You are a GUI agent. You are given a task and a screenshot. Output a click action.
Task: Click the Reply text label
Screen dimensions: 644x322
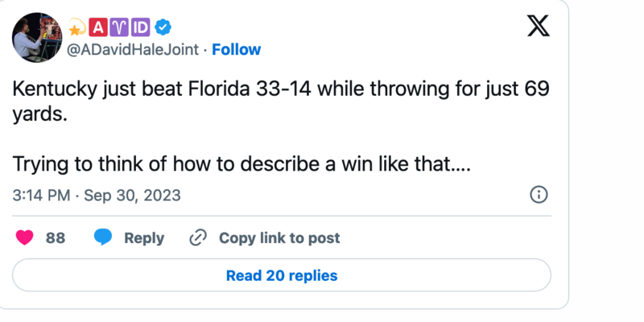pyautogui.click(x=144, y=238)
